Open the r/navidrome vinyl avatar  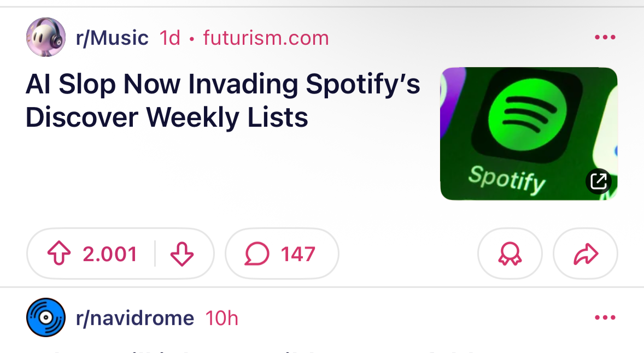(46, 317)
